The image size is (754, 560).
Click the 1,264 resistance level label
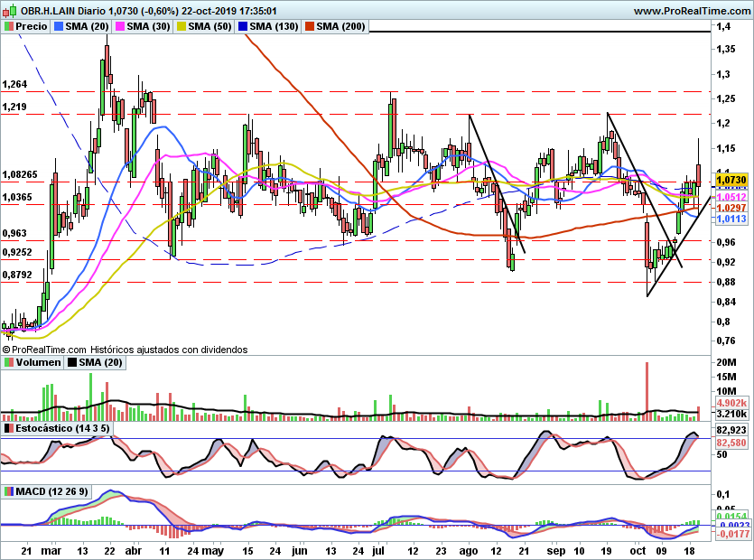point(14,85)
